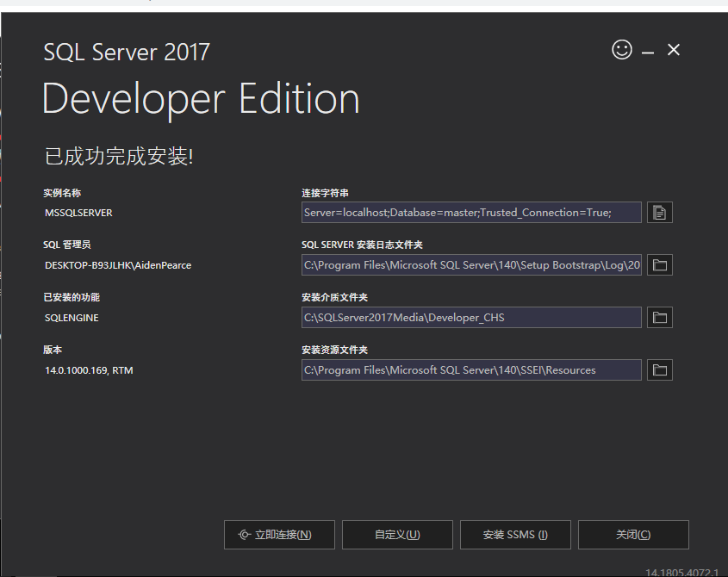This screenshot has width=728, height=577.
Task: Click the 实例名称 label
Action: (62, 193)
